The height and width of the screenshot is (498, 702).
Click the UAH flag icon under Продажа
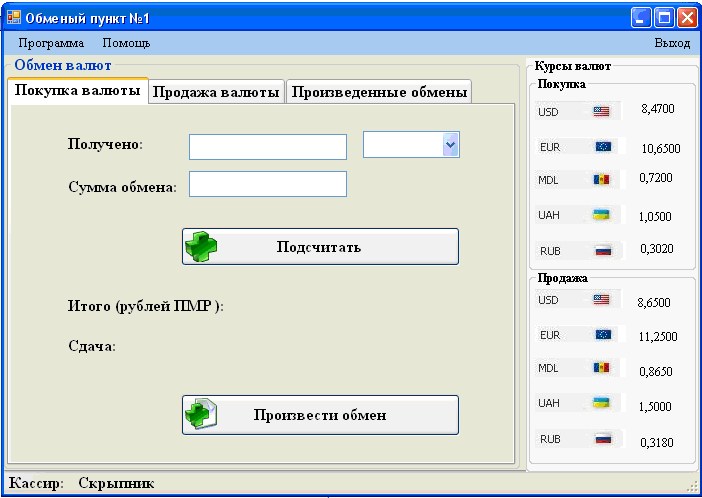[601, 403]
